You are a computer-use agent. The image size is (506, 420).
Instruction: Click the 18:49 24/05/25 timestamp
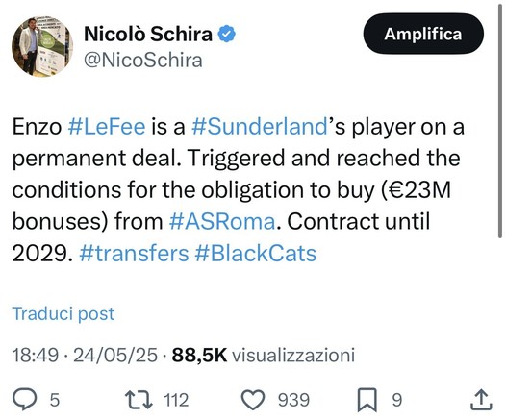[x=85, y=356]
